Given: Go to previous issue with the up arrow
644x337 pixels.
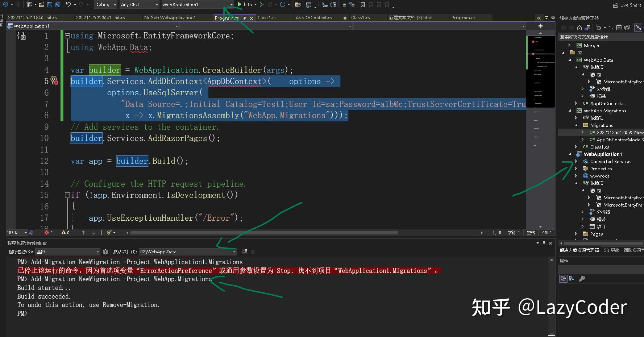Looking at the screenshot, I should pos(83,233).
